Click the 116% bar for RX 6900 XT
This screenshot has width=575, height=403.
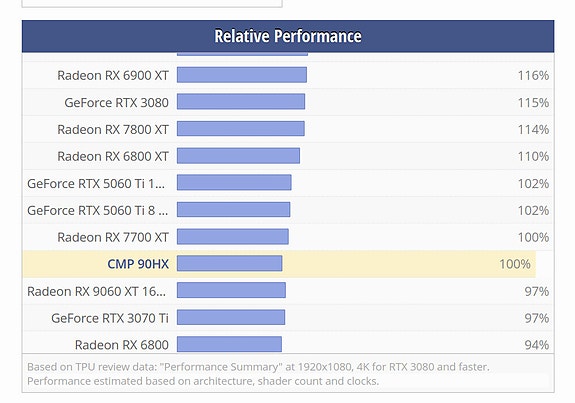tap(242, 75)
